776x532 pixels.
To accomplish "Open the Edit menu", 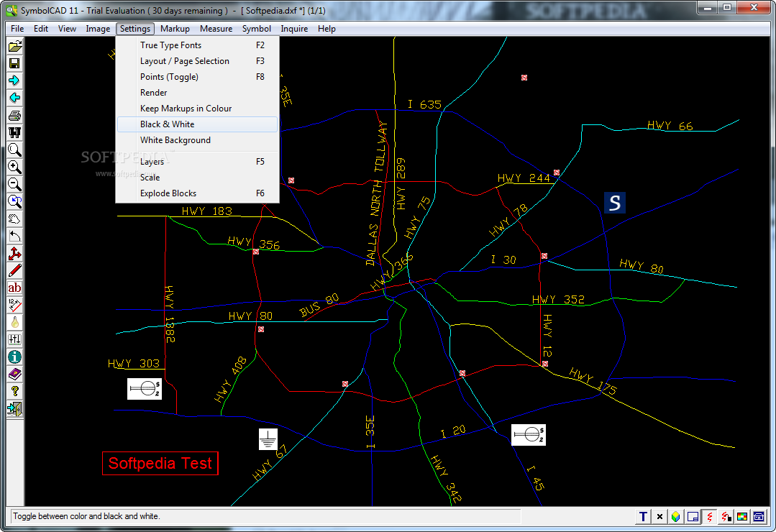I will tap(41, 29).
